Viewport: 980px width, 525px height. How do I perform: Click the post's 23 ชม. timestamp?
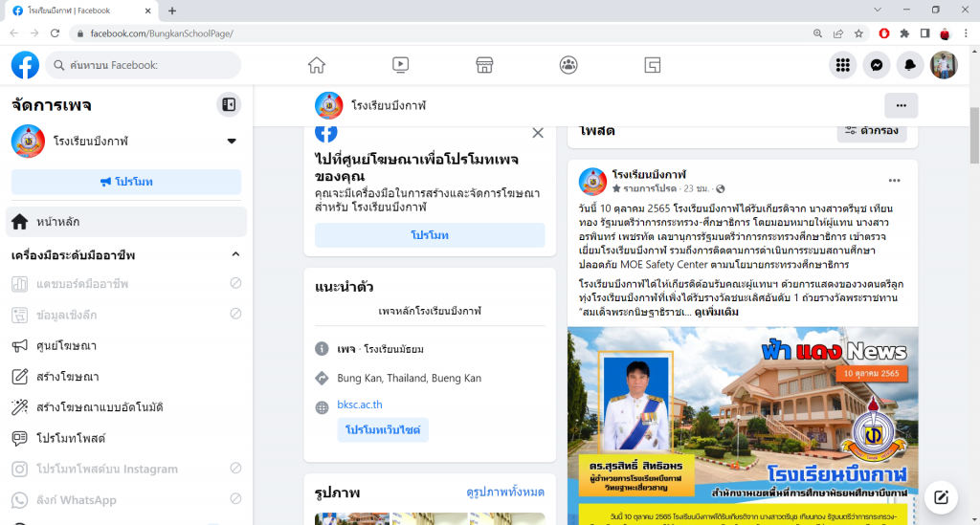point(697,188)
